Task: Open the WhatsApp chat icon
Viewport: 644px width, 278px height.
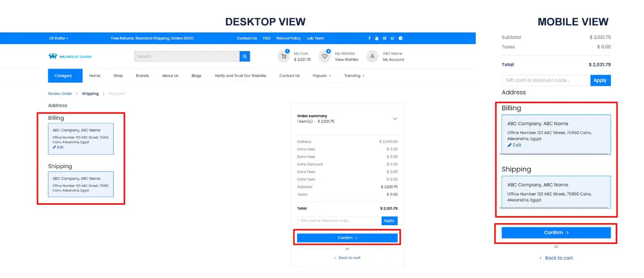Action: (393, 38)
